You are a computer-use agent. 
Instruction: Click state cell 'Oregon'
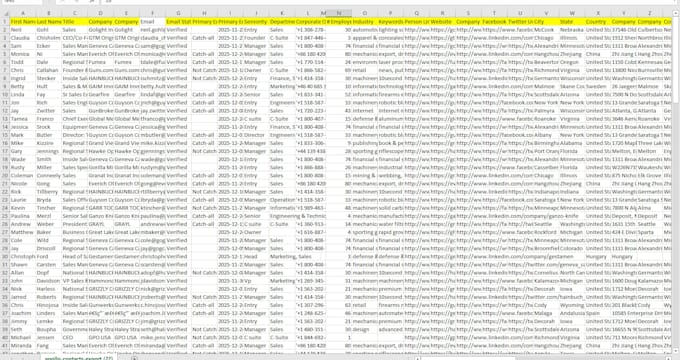(x=572, y=62)
